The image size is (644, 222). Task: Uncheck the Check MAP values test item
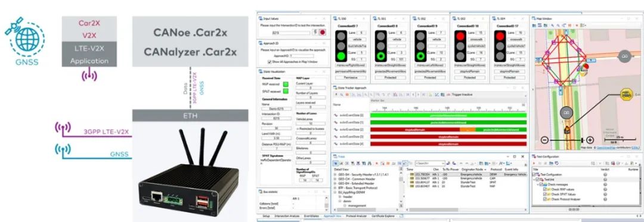tap(545, 189)
